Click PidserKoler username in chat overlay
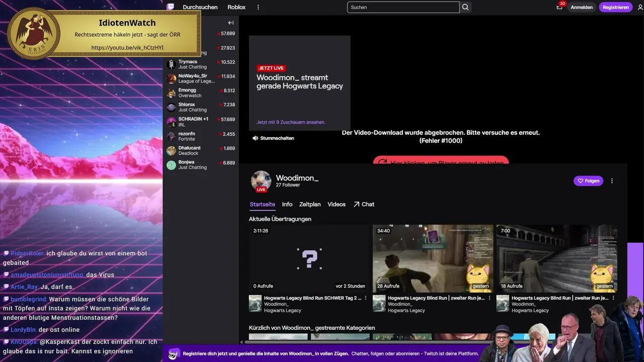The width and height of the screenshot is (644, 362). [27, 253]
